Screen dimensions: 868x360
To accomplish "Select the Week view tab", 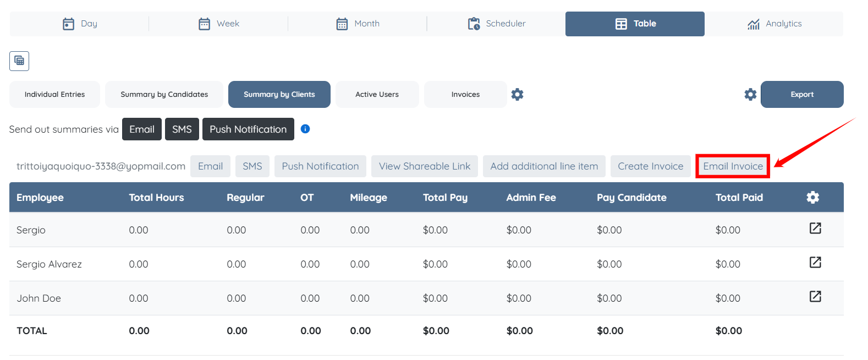I will click(x=218, y=24).
